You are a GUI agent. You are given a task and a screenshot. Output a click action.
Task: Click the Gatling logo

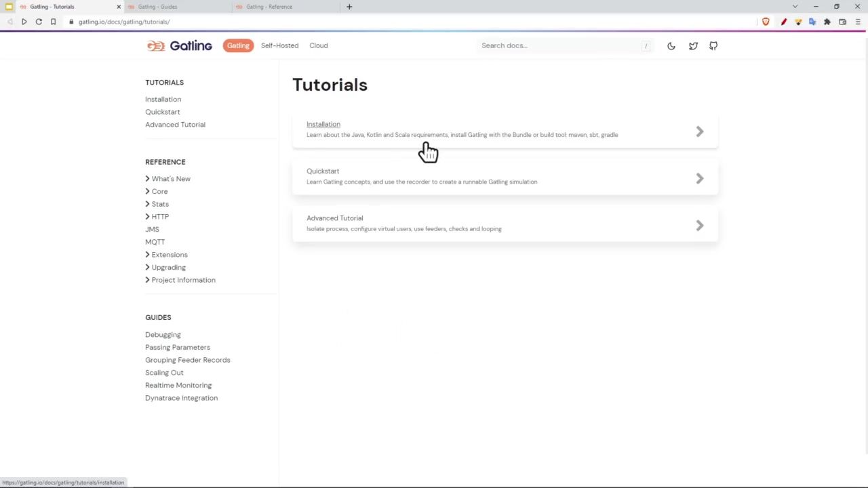180,45
